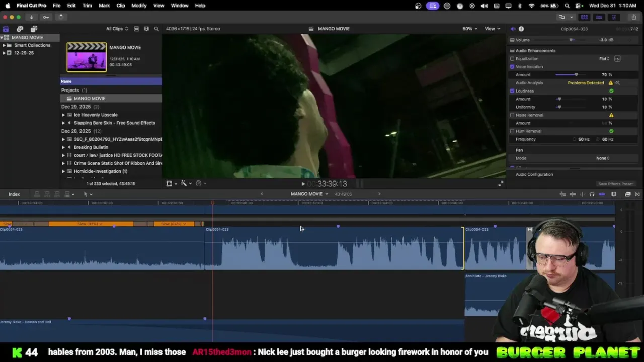Image resolution: width=644 pixels, height=362 pixels.
Task: Show Photos and Audio sidebar icon
Action: (x=20, y=29)
